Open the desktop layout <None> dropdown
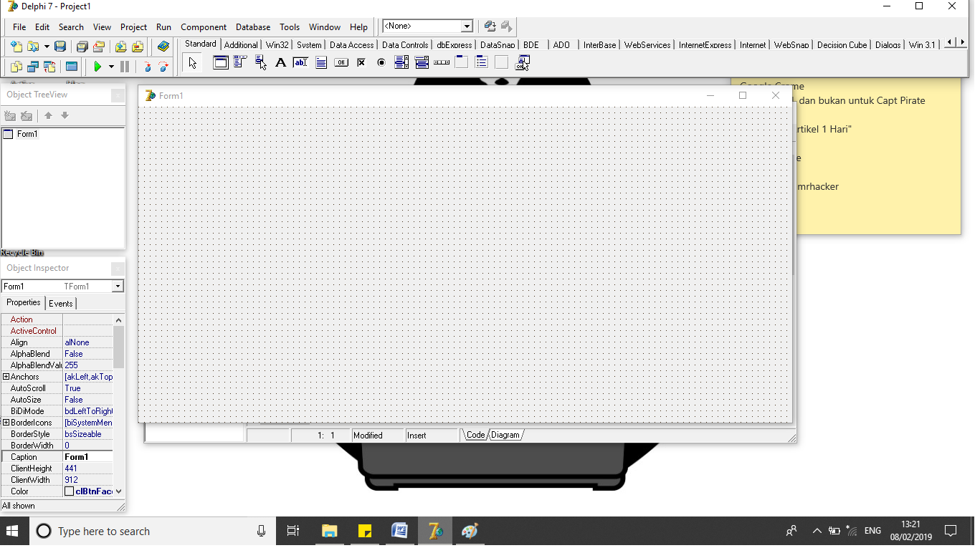Viewport: 980px width, 548px height. (x=467, y=27)
